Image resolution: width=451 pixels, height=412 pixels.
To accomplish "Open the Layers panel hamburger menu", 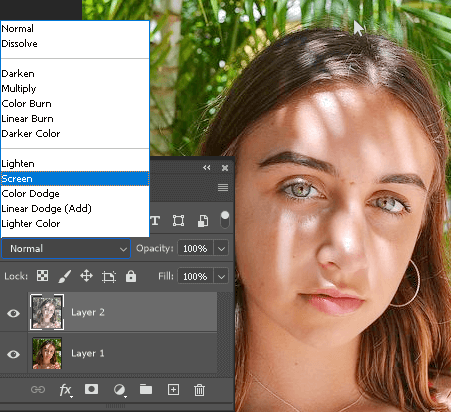I will click(223, 188).
